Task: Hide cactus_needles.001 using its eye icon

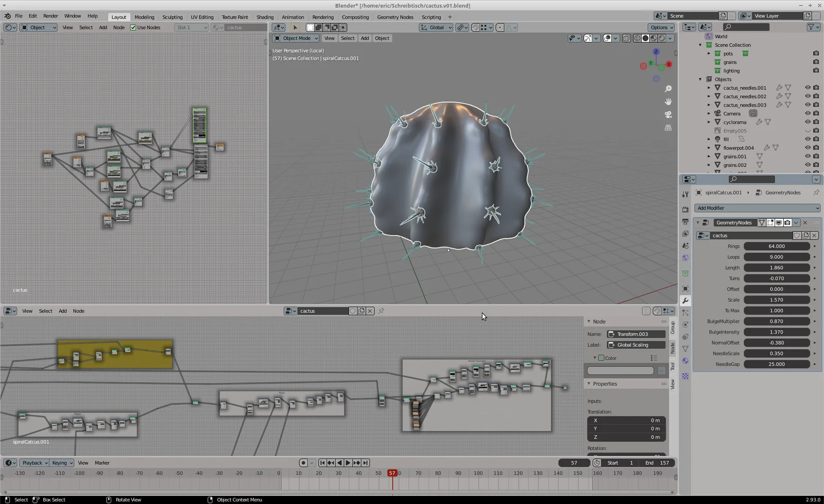Action: [x=808, y=88]
